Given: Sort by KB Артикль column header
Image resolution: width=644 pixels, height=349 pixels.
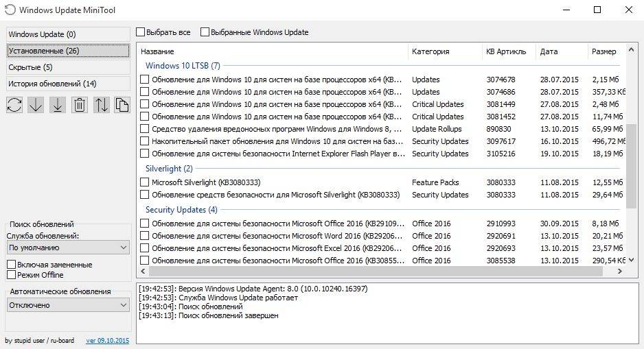Looking at the screenshot, I should (x=509, y=51).
